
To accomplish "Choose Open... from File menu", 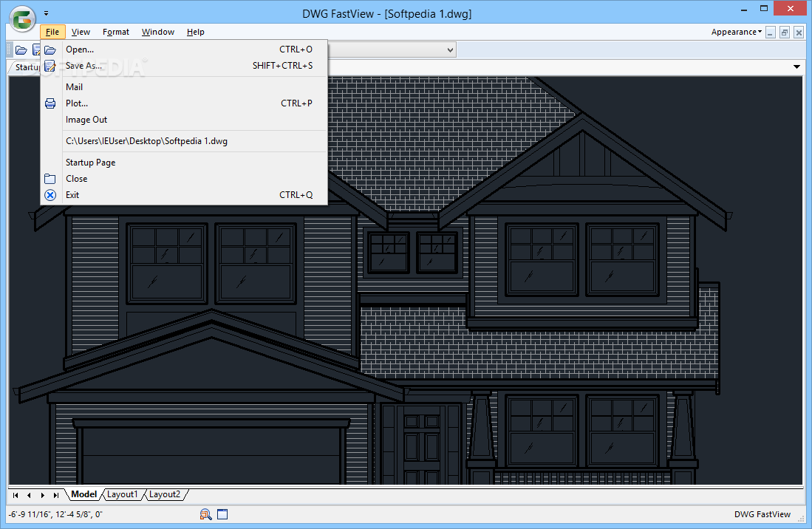I will point(184,50).
